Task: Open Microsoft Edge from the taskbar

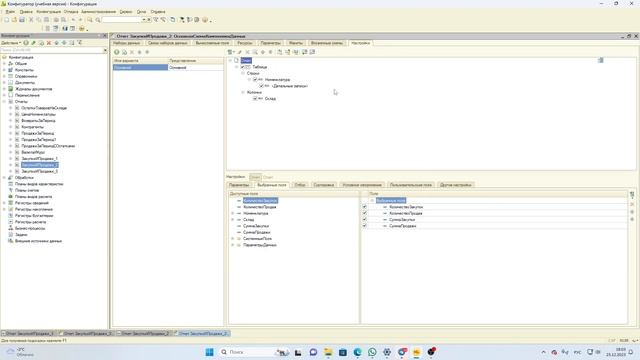Action: point(358,352)
